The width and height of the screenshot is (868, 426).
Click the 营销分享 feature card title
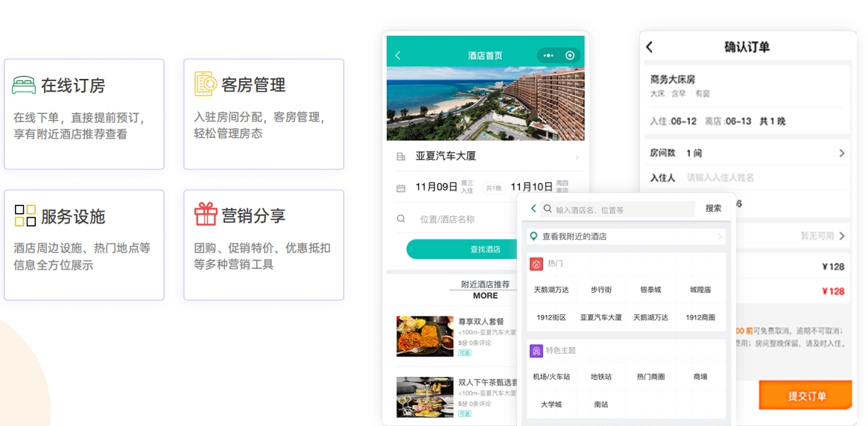pyautogui.click(x=253, y=215)
